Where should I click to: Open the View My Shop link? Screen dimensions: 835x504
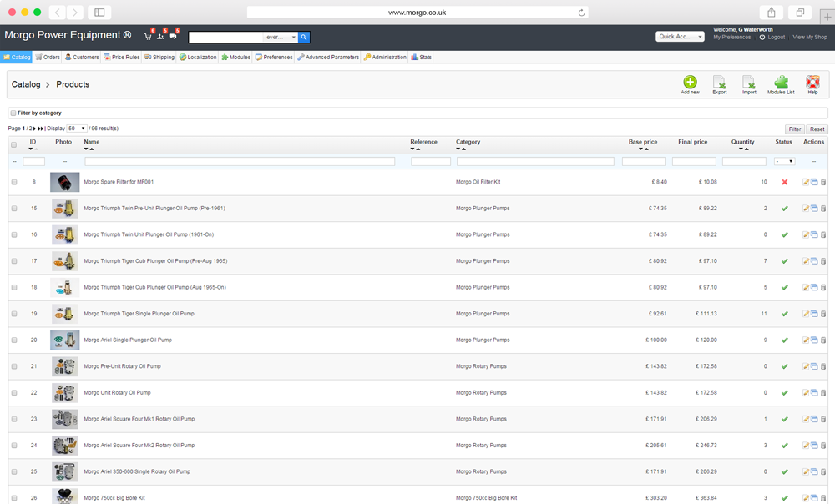coord(810,38)
